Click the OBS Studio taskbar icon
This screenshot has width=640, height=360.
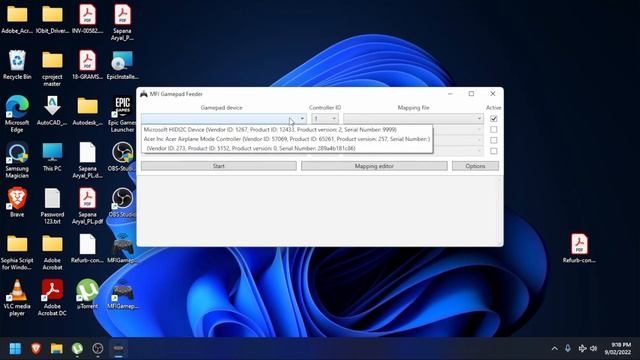(x=98, y=348)
